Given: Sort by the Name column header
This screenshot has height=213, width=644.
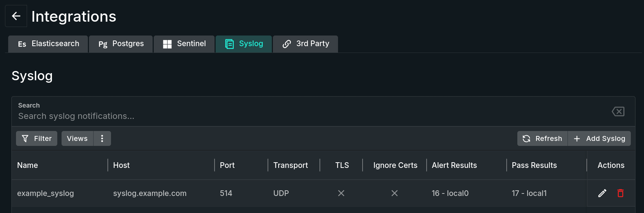Looking at the screenshot, I should (x=27, y=165).
